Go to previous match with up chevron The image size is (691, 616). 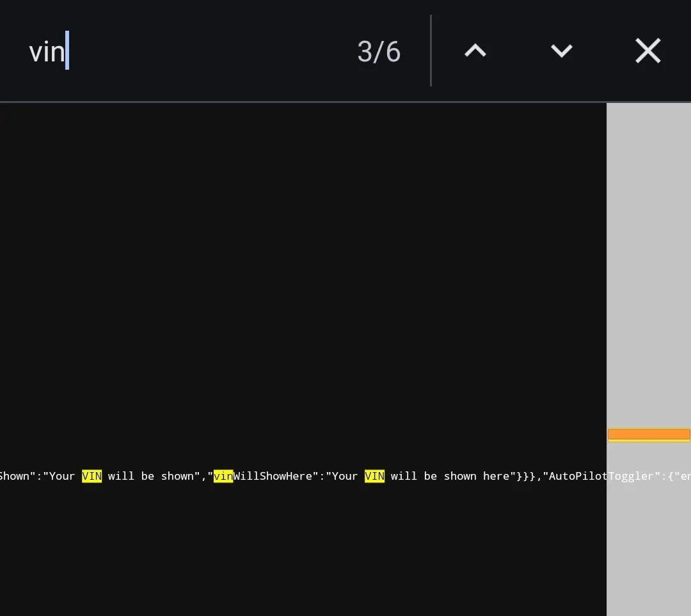[475, 51]
